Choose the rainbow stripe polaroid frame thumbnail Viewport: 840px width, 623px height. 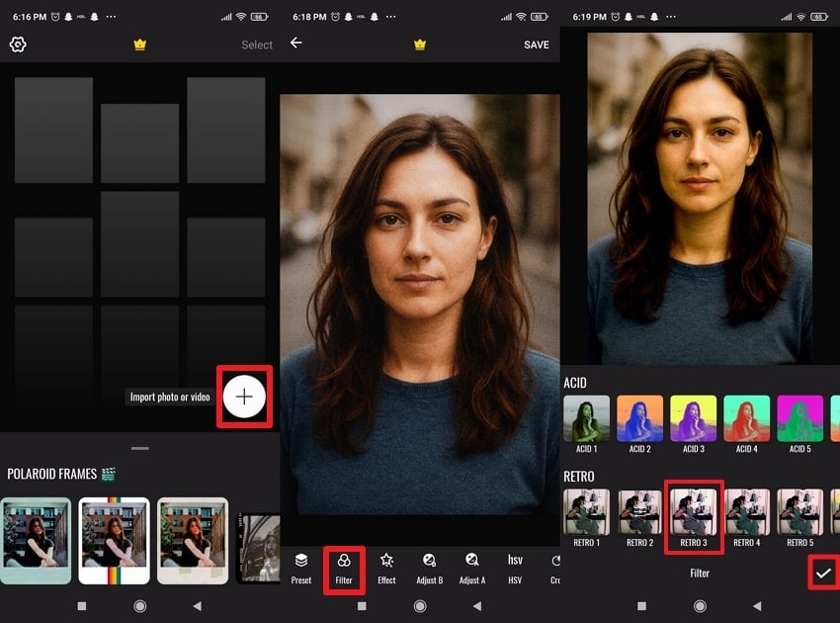click(114, 541)
